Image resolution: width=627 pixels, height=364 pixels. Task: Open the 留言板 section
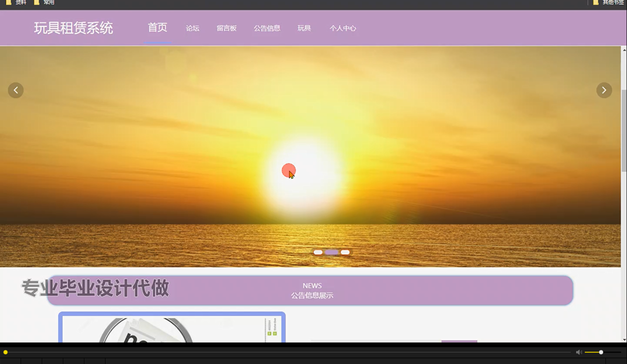pyautogui.click(x=226, y=28)
